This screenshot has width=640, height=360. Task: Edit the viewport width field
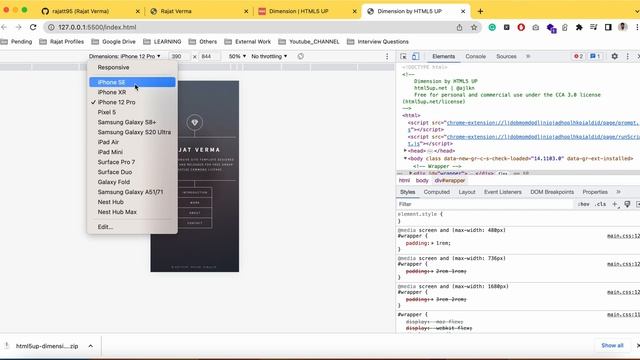[x=179, y=56]
